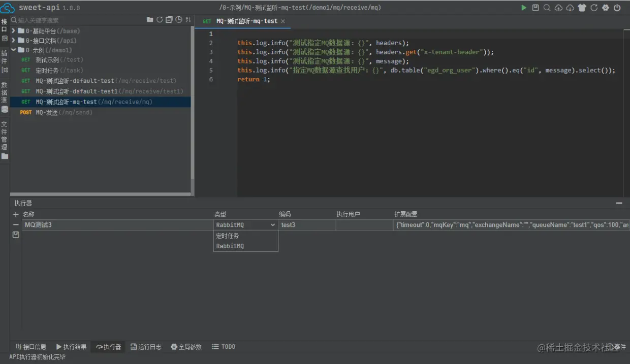The image size is (630, 364).
Task: Switch to the 全局参数 bottom tab
Action: tap(186, 347)
